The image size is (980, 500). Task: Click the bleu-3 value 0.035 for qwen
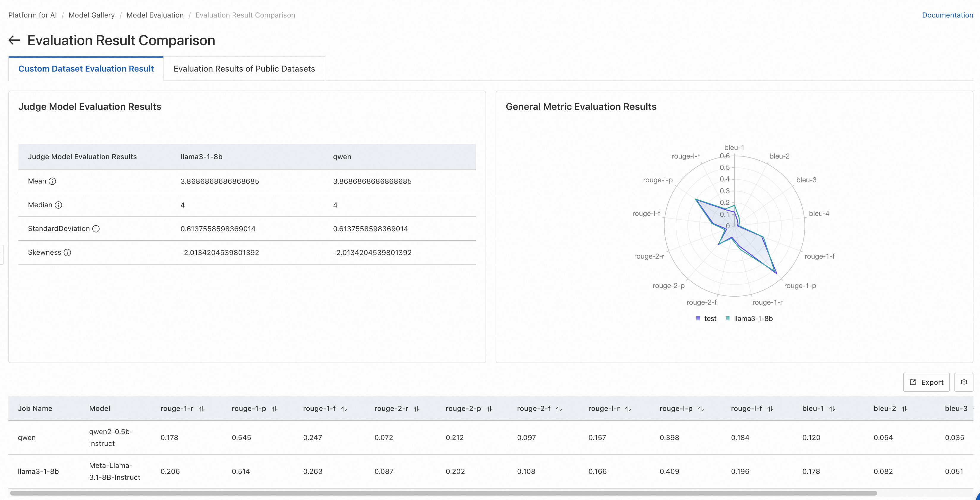[x=954, y=438]
